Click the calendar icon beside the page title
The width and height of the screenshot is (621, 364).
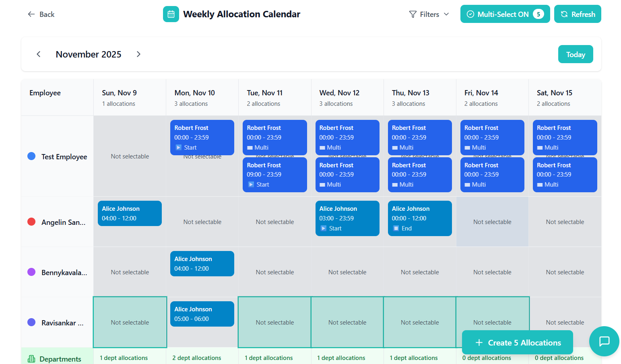point(171,14)
